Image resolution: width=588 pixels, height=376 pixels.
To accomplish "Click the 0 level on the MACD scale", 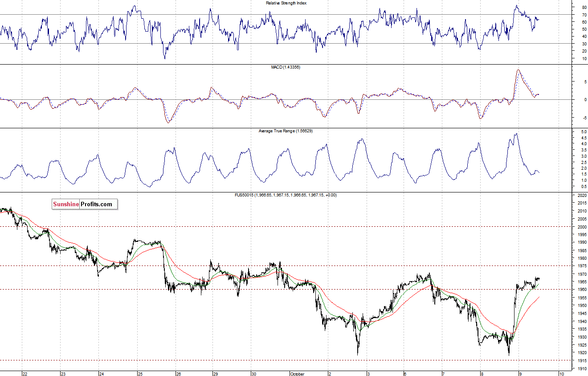I will coord(585,100).
